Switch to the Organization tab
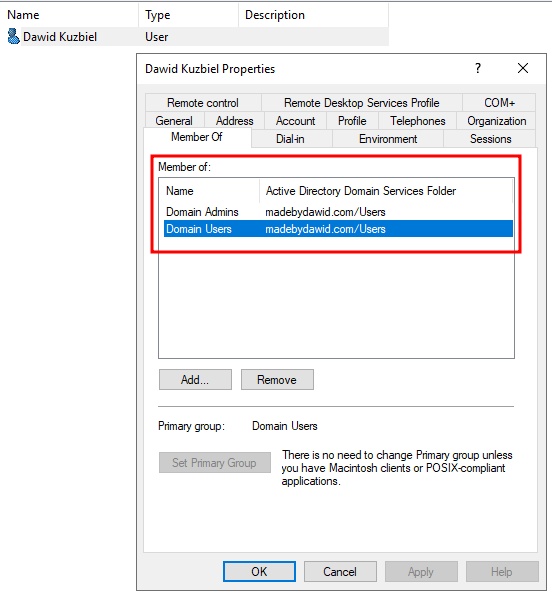 pyautogui.click(x=497, y=121)
